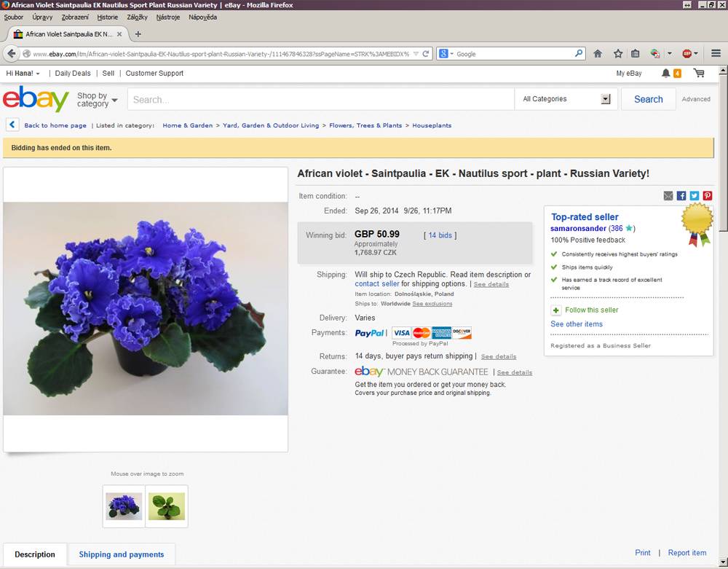Bookmark page with star icon

coord(618,53)
